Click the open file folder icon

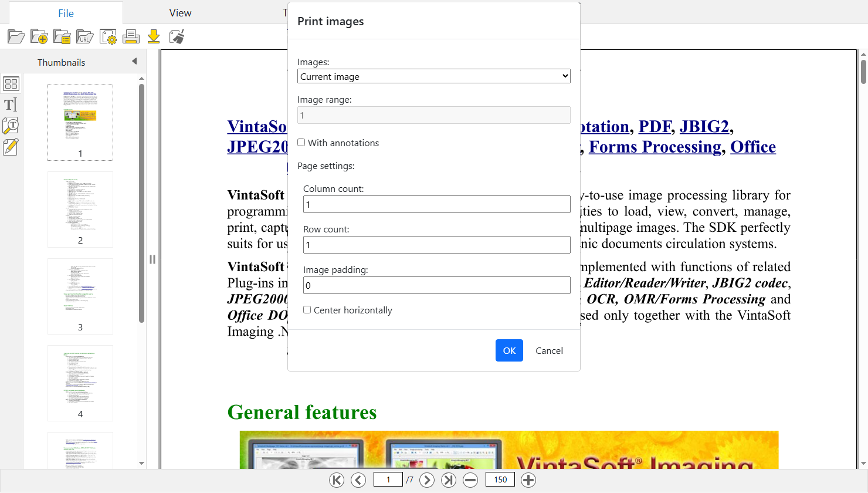(x=16, y=37)
